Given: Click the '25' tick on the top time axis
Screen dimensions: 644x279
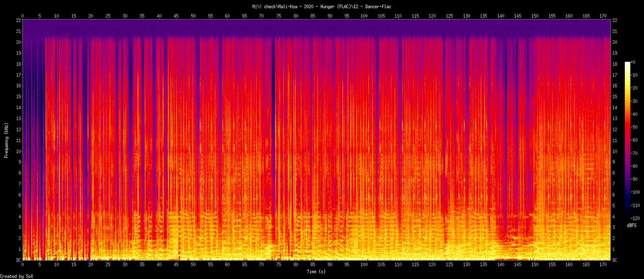Looking at the screenshot, I should pyautogui.click(x=108, y=16).
